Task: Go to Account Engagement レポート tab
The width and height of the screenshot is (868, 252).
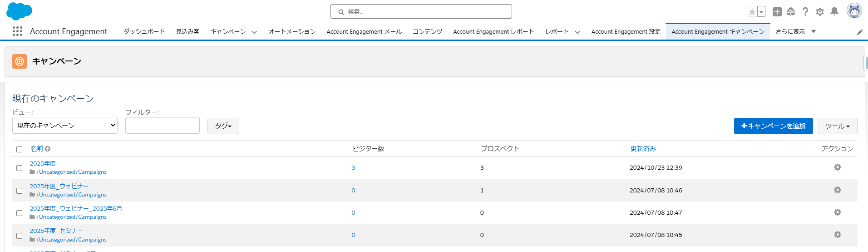Action: pos(493,31)
